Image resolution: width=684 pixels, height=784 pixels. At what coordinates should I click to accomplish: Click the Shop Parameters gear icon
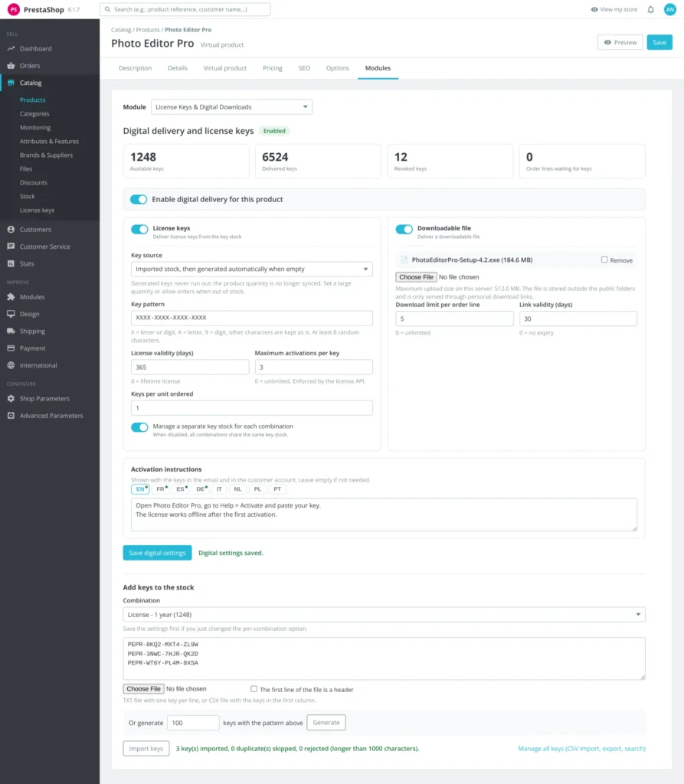(11, 398)
